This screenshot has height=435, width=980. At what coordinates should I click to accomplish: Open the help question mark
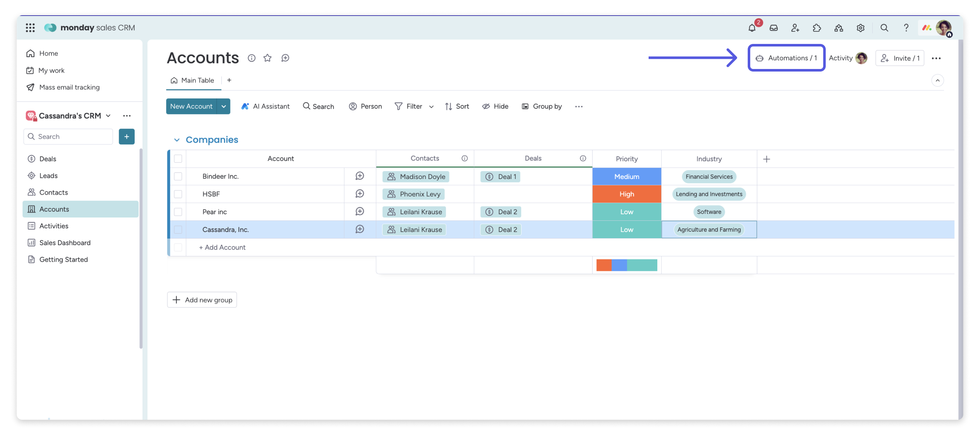click(x=906, y=27)
